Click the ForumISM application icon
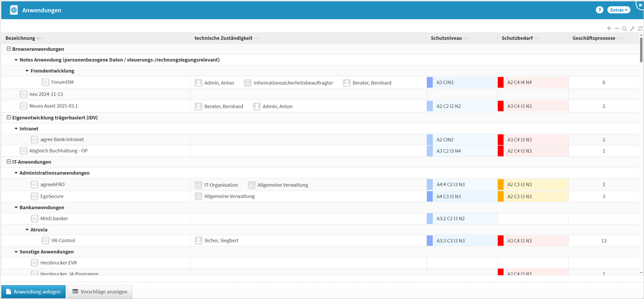Viewport: 644px width, 299px height. pos(46,82)
